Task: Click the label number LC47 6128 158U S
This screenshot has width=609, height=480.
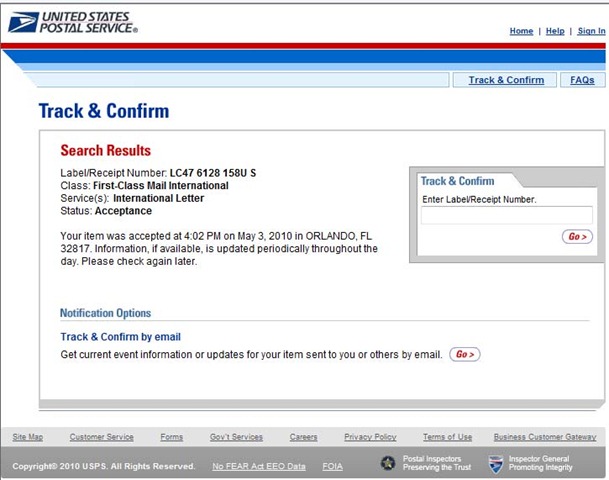Action: (x=213, y=173)
